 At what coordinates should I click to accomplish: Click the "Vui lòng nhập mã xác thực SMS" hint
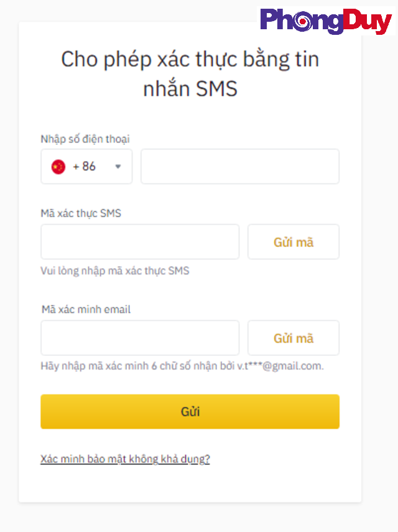(x=115, y=271)
